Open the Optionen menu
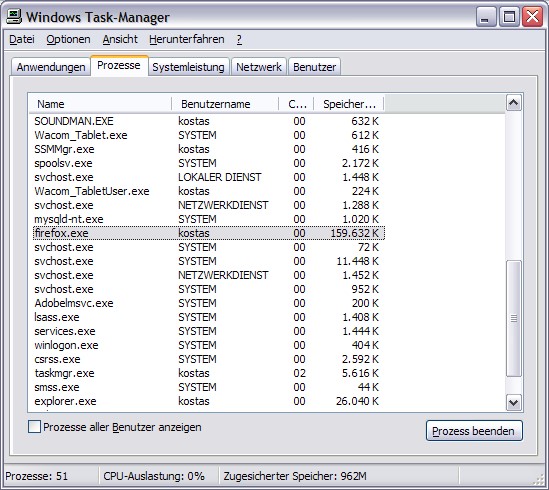 [68, 39]
